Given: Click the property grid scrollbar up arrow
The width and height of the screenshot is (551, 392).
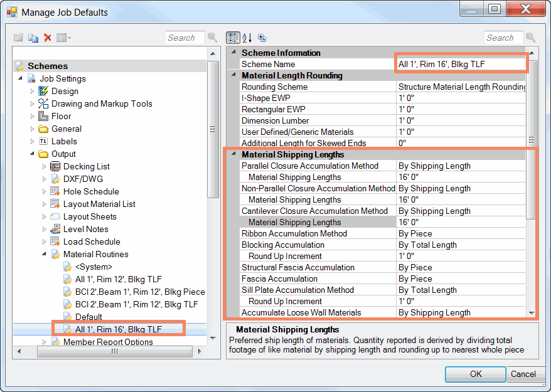Looking at the screenshot, I should (x=532, y=53).
